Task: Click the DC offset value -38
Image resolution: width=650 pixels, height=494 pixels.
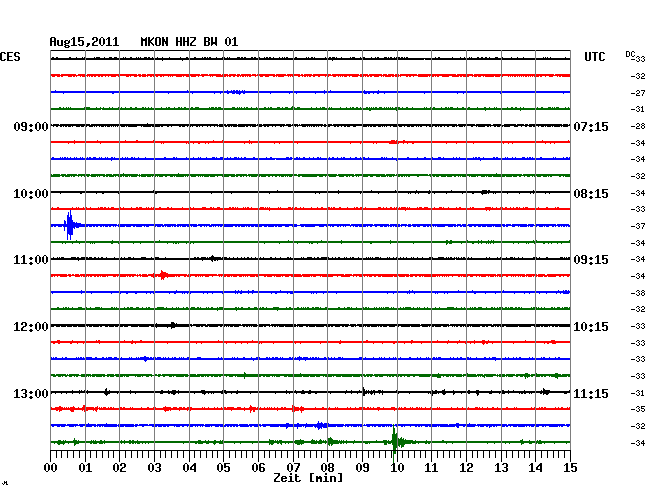Action: click(638, 293)
